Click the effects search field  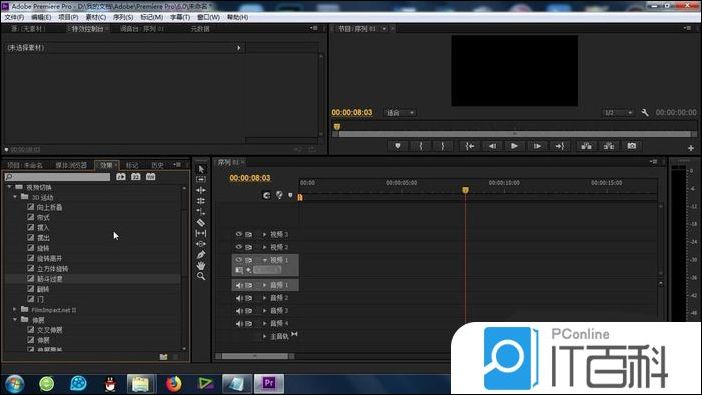(x=57, y=177)
